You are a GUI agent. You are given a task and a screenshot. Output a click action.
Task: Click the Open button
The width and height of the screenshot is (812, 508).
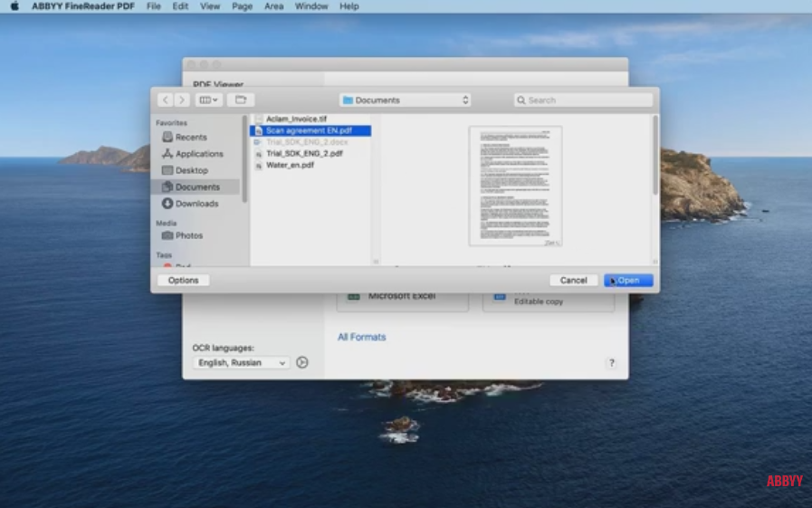[628, 280]
